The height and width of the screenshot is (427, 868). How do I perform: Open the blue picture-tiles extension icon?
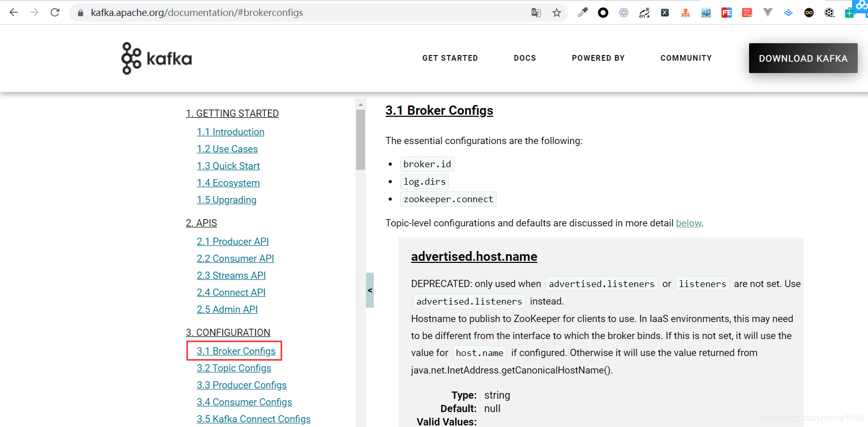pyautogui.click(x=706, y=13)
